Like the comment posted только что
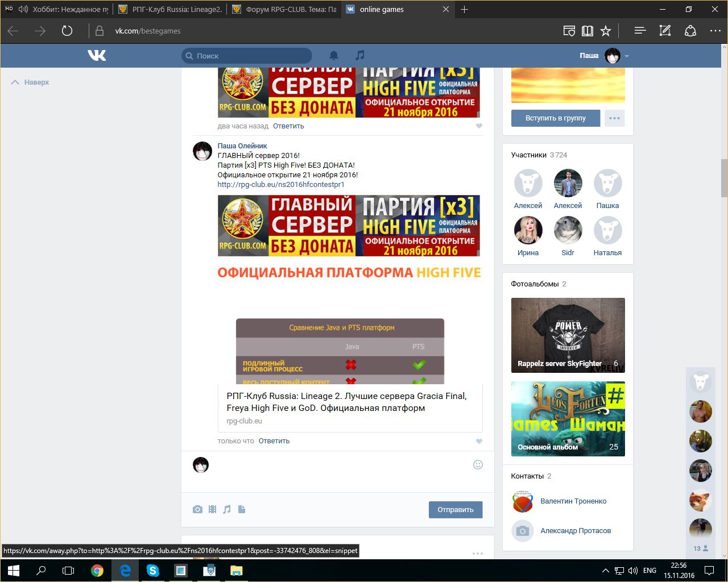 (x=479, y=441)
